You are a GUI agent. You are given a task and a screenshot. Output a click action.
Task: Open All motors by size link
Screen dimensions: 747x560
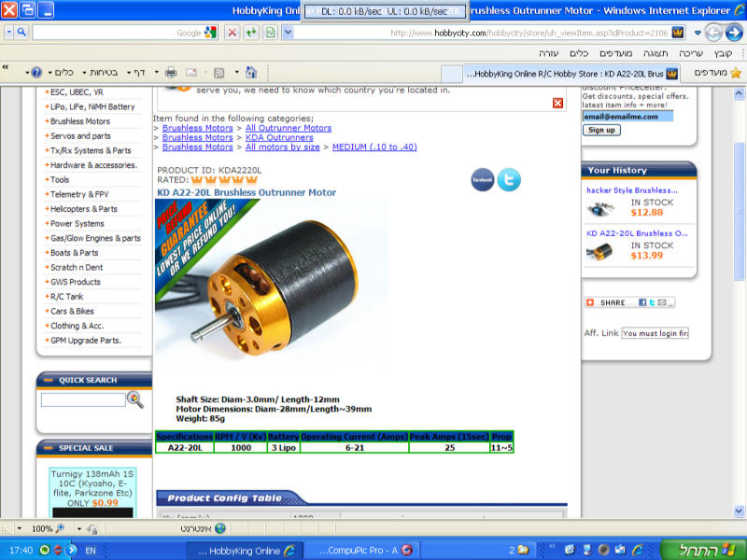[283, 147]
